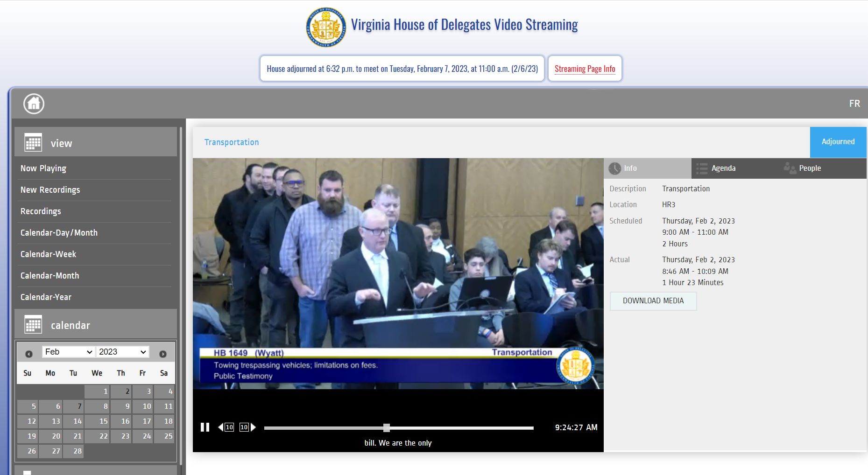Screen dimensions: 868x475
Task: Open the month dropdown showing Feb
Action: pos(69,352)
